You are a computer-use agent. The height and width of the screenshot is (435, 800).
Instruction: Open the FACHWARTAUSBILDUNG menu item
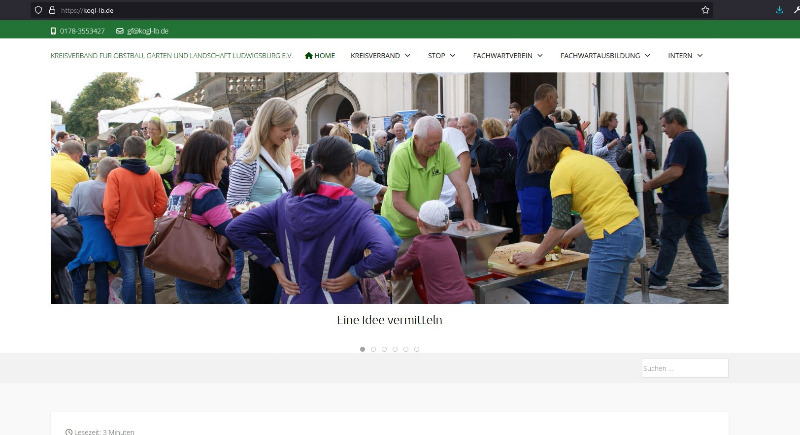(x=600, y=56)
